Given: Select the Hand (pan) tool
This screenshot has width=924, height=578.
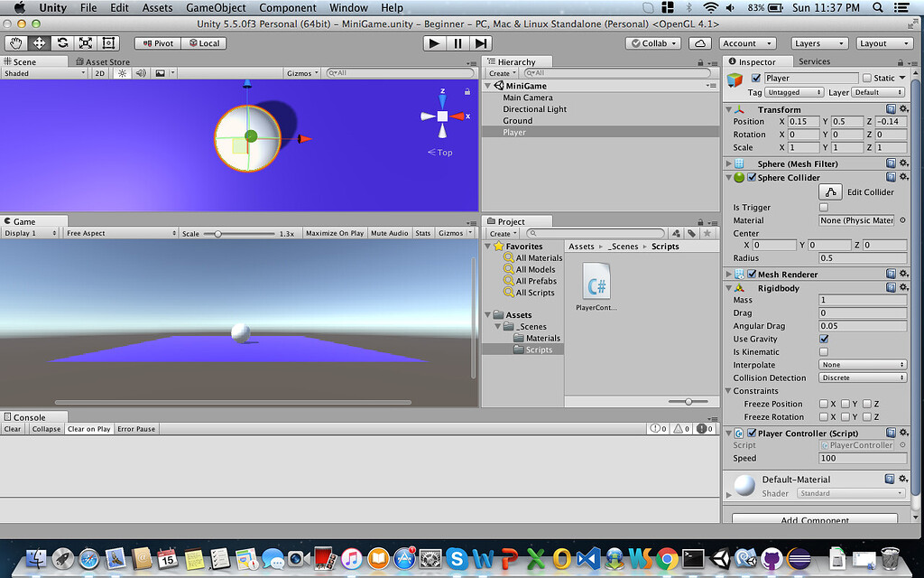Looking at the screenshot, I should click(x=15, y=42).
